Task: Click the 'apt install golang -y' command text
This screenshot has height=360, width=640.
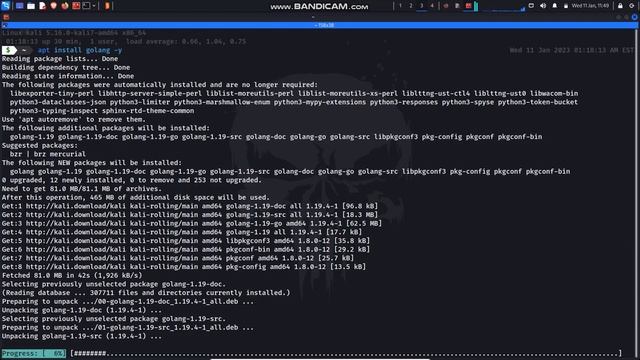Action: [80, 50]
